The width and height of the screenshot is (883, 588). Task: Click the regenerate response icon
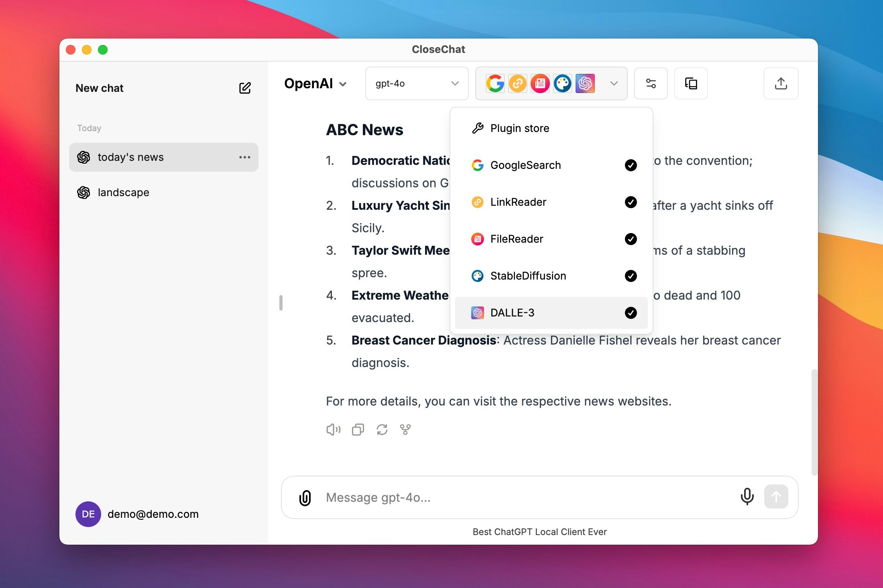382,430
